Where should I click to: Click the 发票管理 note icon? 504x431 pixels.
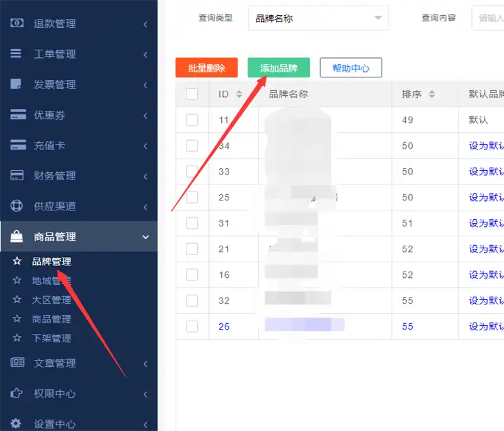tap(16, 84)
